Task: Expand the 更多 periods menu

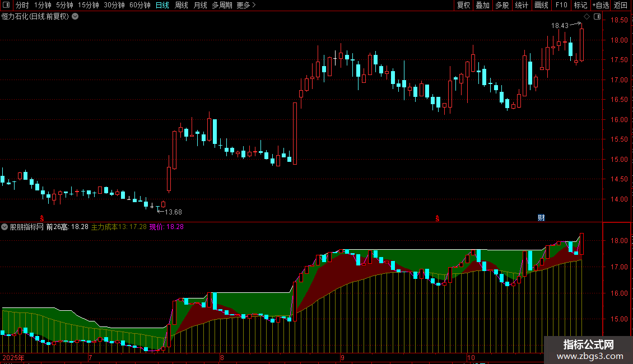Action: [246, 5]
